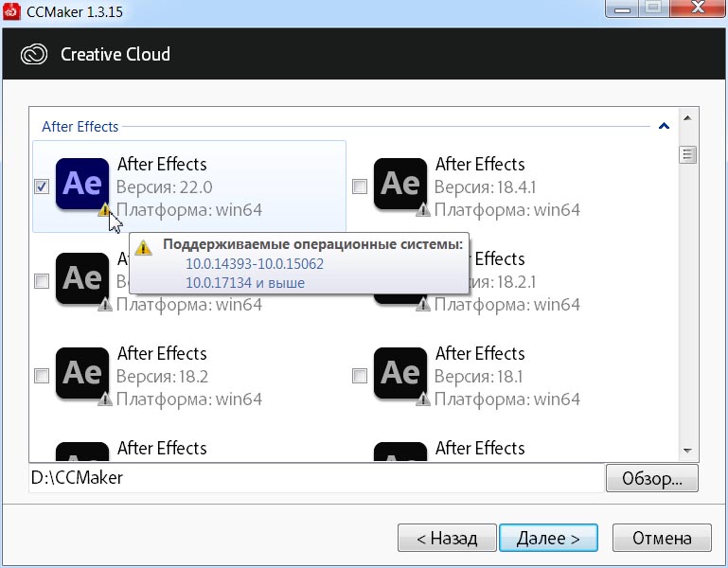Screen dimensions: 728x568
Task: Click warning triangle on After Effects 18.1
Action: pos(423,399)
